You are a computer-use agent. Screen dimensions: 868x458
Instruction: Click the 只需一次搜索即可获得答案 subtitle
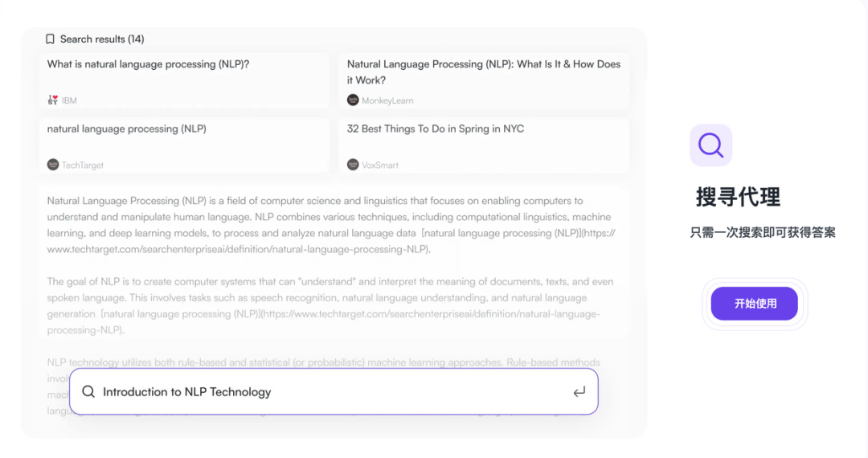tap(763, 232)
